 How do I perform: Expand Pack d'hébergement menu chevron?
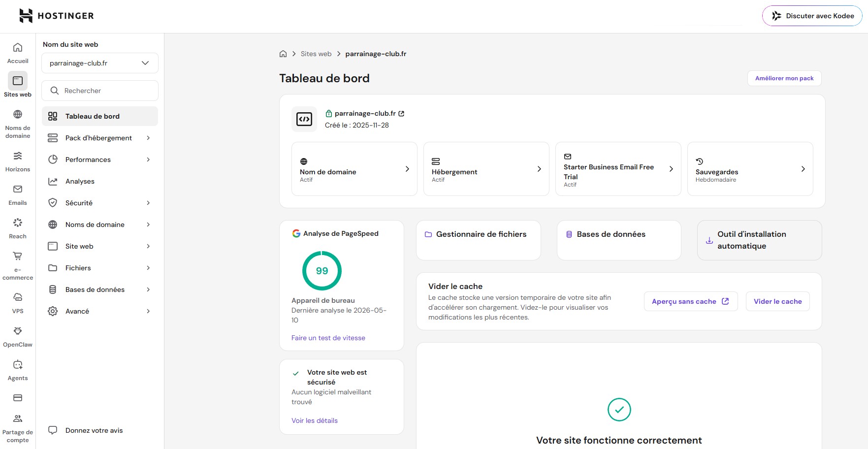point(148,138)
